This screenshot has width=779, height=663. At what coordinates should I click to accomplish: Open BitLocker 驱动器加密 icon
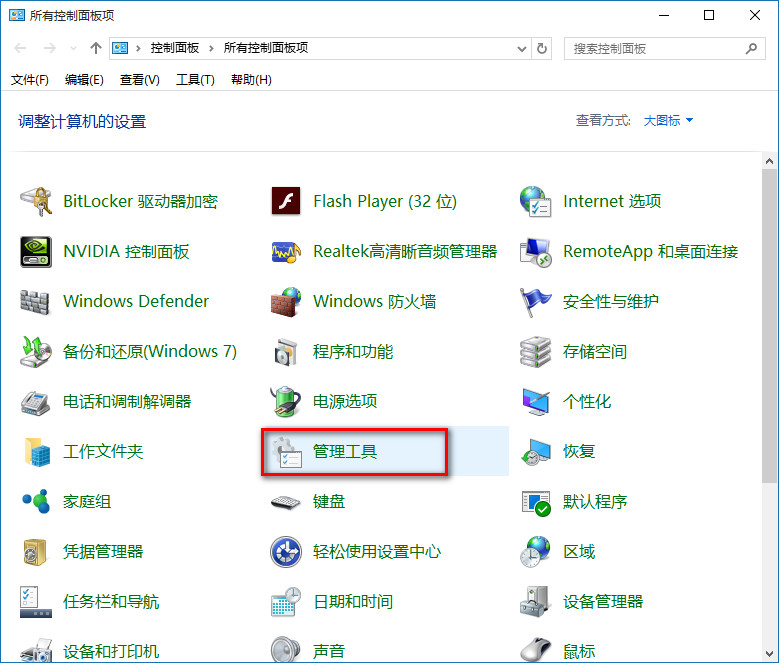coord(36,201)
